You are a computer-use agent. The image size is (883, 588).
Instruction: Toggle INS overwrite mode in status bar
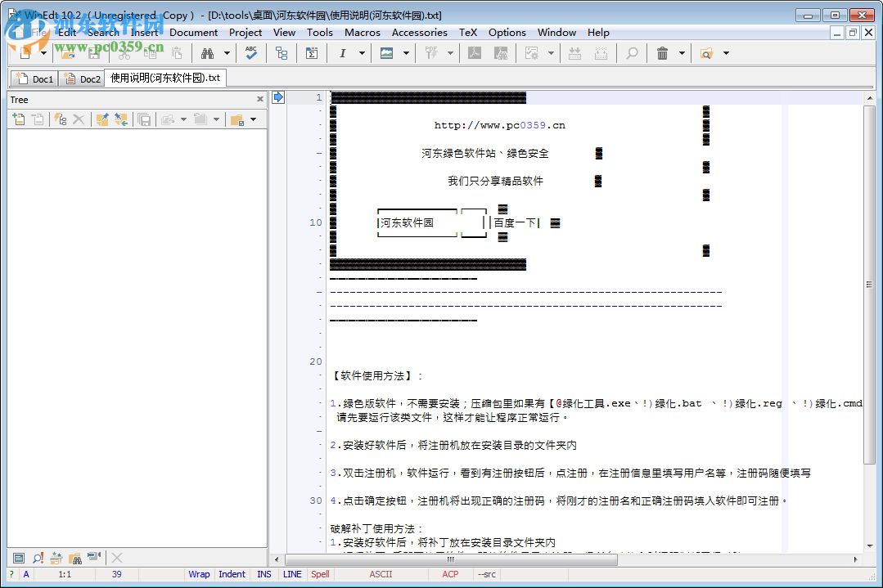coord(264,574)
